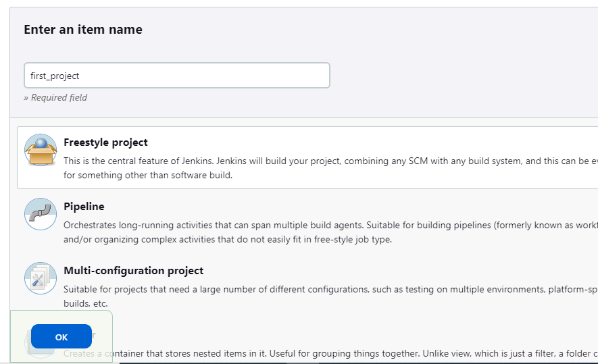Image resolution: width=598 pixels, height=364 pixels.
Task: Choose the Pipeline item type title
Action: tap(84, 207)
